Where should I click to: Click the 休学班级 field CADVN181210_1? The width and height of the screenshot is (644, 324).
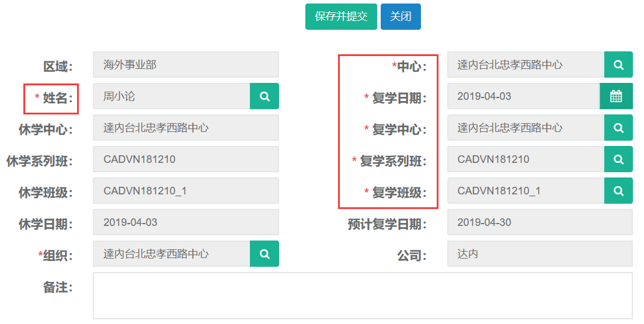point(186,191)
